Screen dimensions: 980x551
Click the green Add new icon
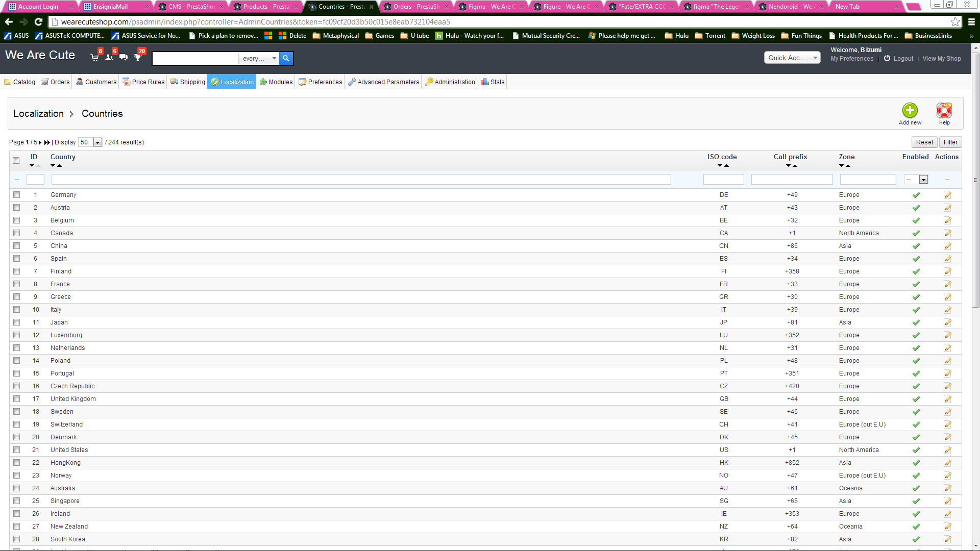910,111
